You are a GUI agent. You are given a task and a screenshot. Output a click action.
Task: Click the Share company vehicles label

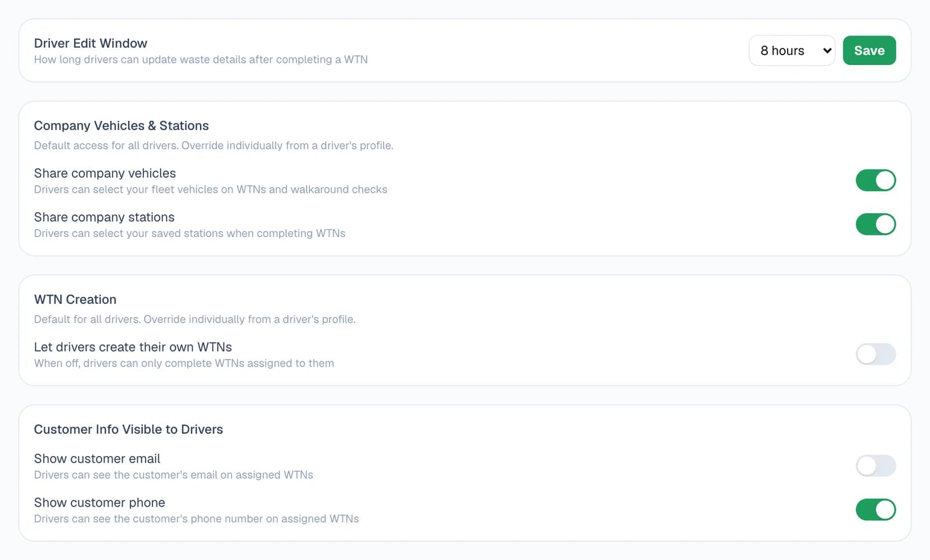pos(105,173)
